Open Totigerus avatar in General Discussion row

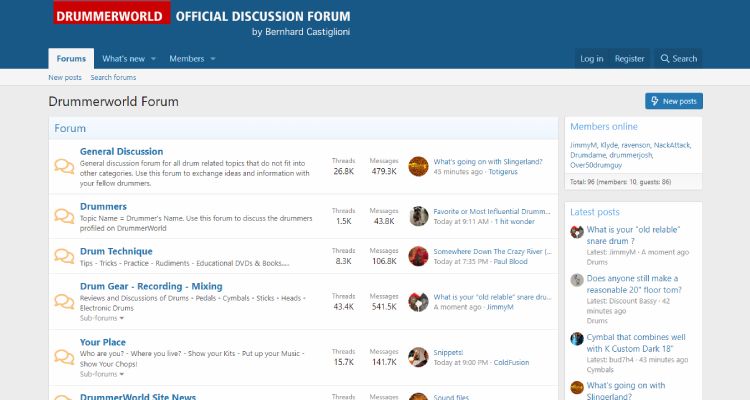(x=418, y=167)
